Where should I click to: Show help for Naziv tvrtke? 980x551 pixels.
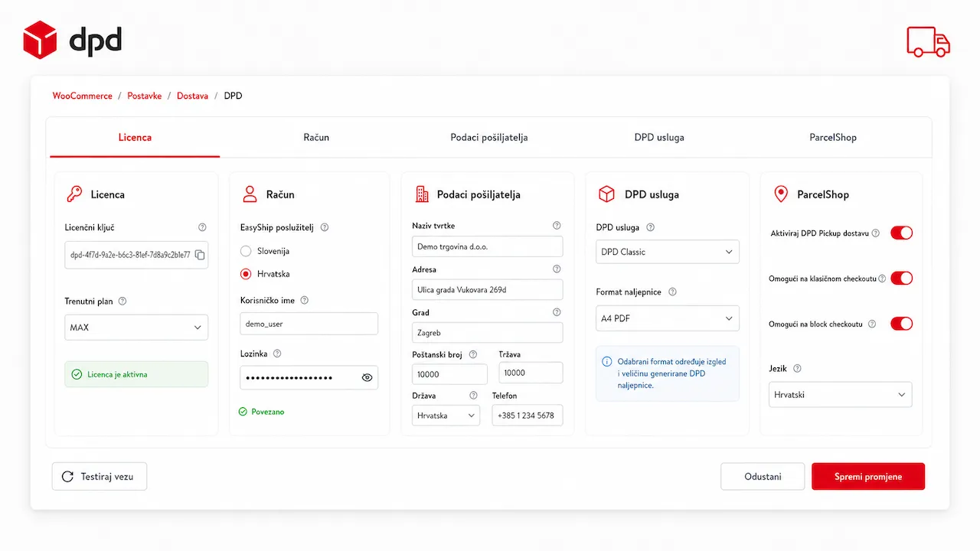(x=557, y=226)
